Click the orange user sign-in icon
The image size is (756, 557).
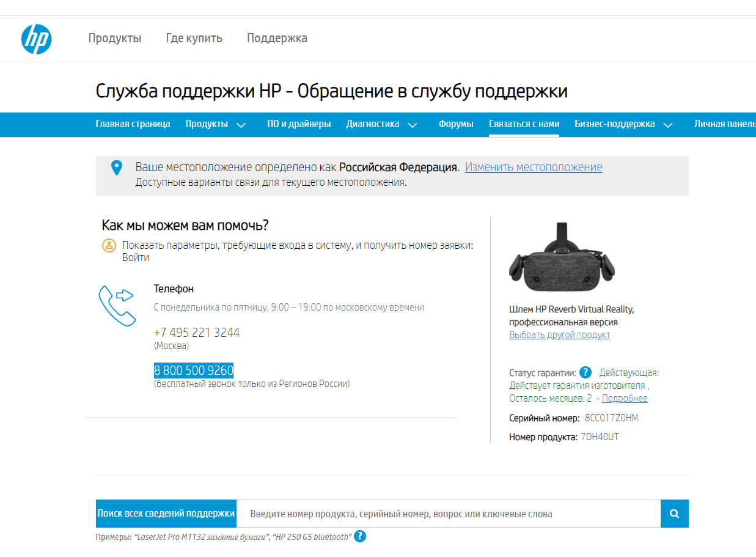pos(109,246)
